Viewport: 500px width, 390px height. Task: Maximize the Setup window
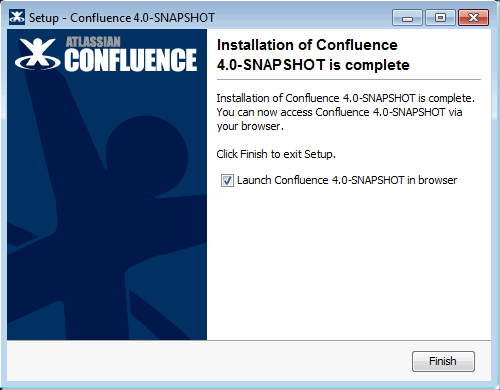coord(440,17)
